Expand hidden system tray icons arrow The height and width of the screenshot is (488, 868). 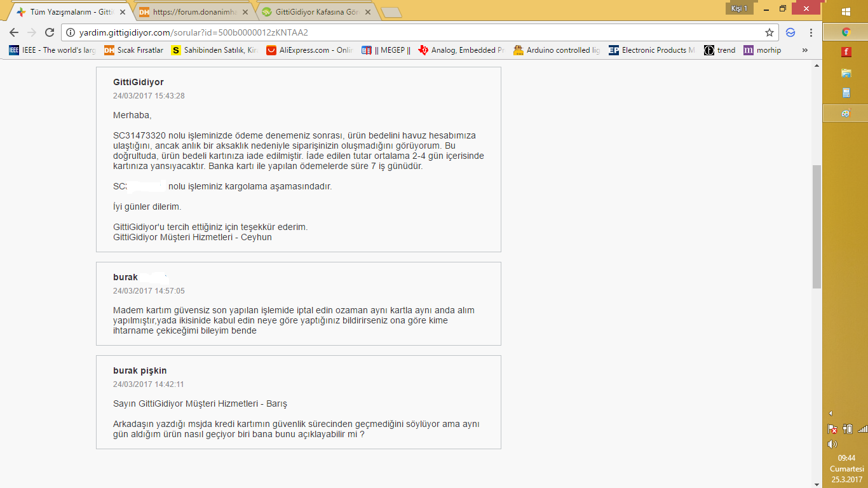[x=831, y=414]
